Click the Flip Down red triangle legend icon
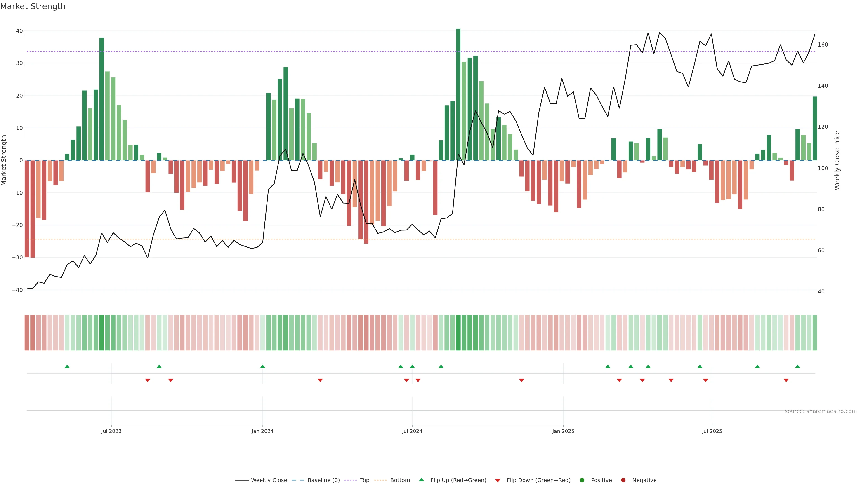Viewport: 868px width, 488px height. 498,481
